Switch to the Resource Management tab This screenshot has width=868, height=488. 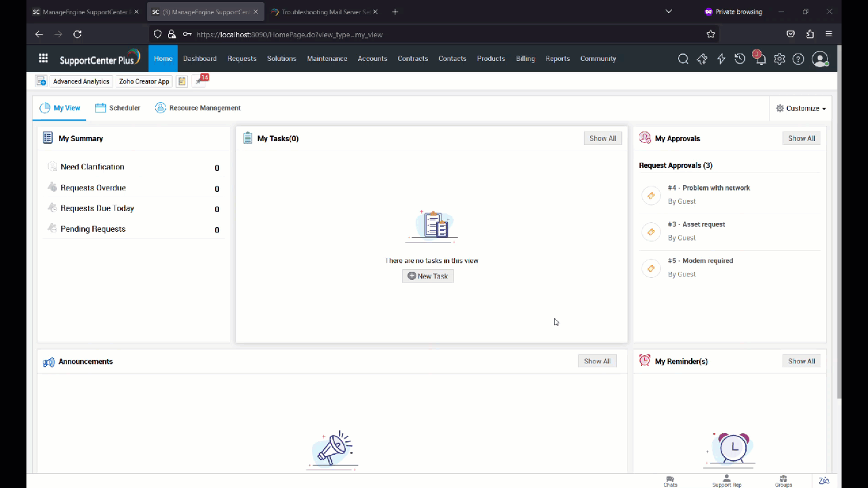click(197, 108)
